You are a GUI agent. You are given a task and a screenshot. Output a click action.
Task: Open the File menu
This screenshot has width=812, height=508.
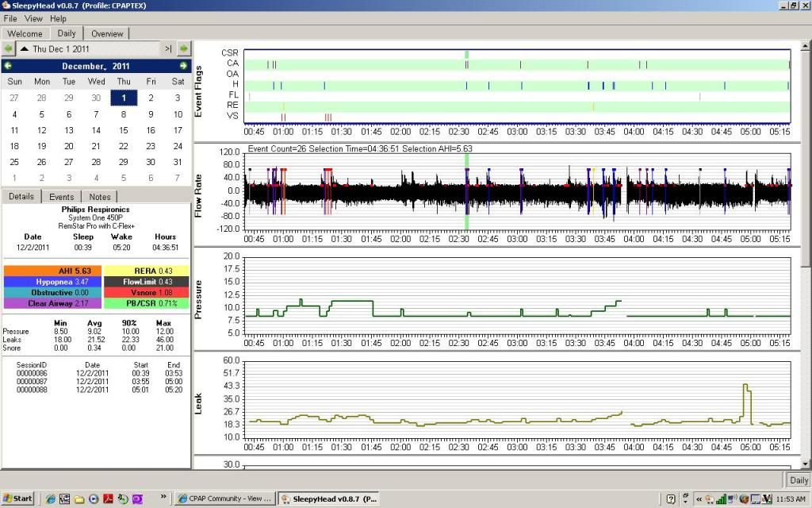[x=11, y=18]
